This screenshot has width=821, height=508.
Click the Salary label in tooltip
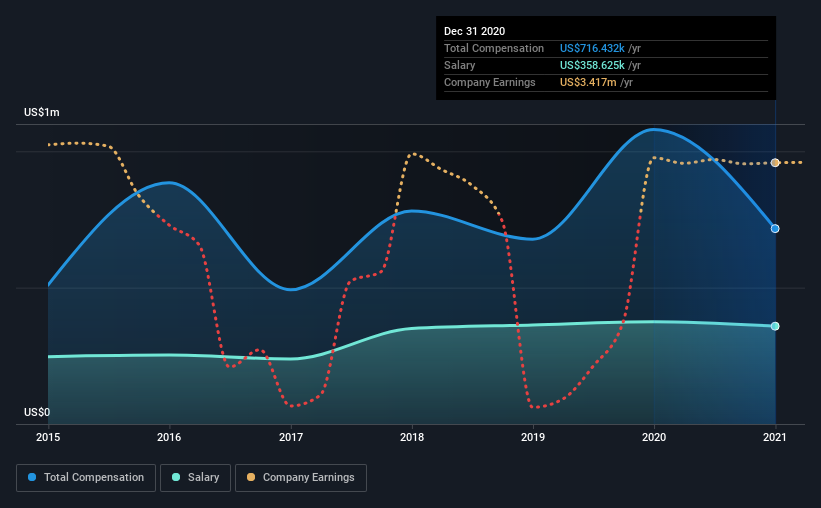pos(460,65)
